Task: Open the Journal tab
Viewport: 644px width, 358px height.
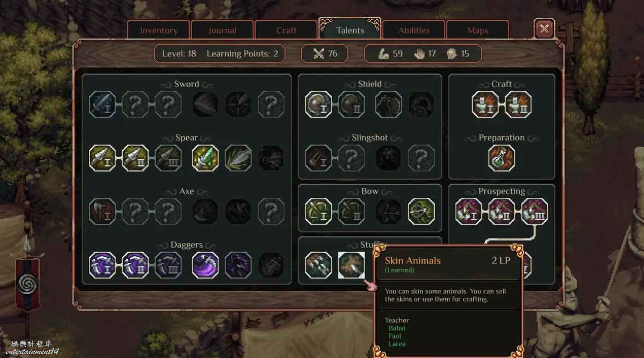Action: click(223, 30)
